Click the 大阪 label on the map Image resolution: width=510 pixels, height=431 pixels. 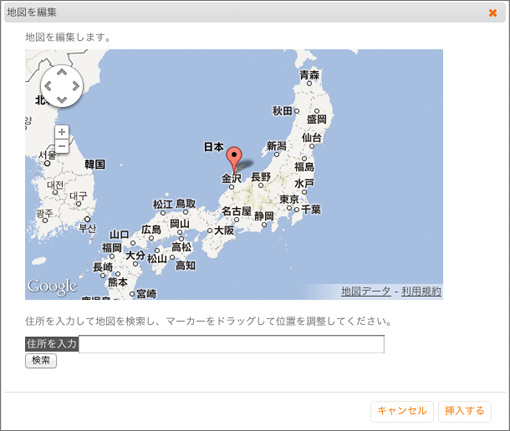(x=224, y=230)
